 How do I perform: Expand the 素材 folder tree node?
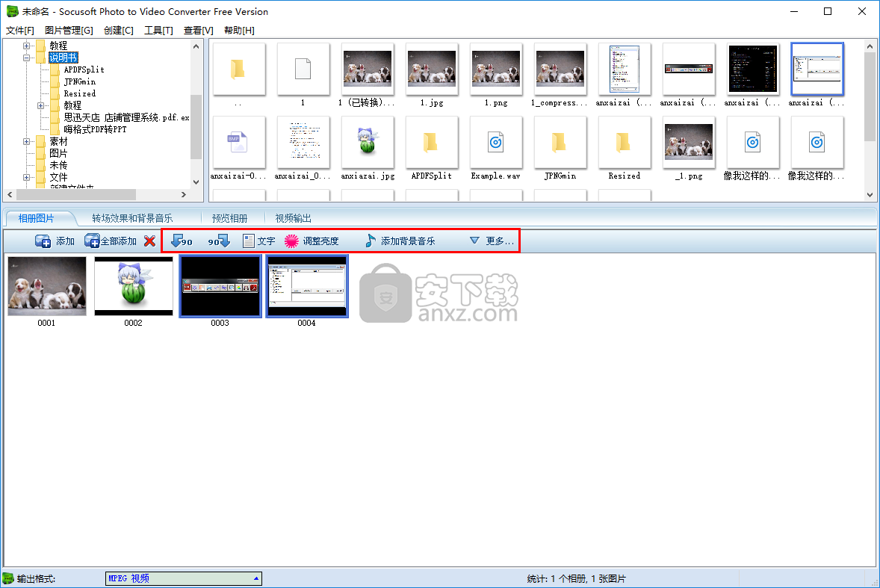click(x=28, y=141)
